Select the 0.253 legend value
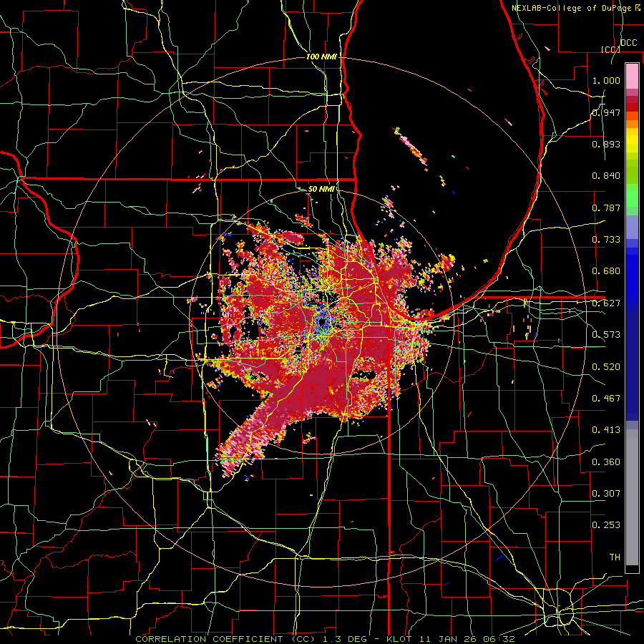This screenshot has height=644, width=644. (606, 525)
